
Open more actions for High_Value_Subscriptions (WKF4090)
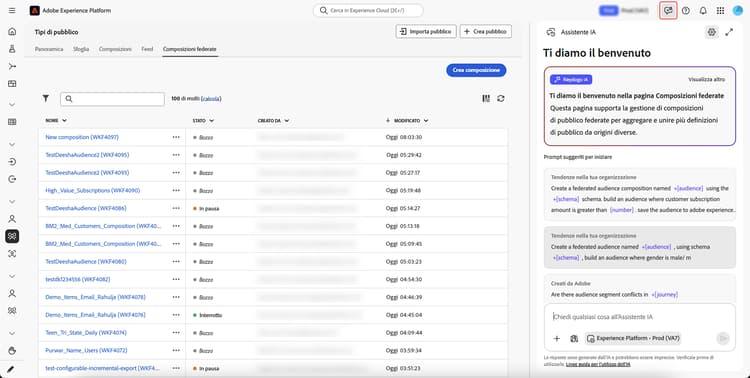coord(176,190)
